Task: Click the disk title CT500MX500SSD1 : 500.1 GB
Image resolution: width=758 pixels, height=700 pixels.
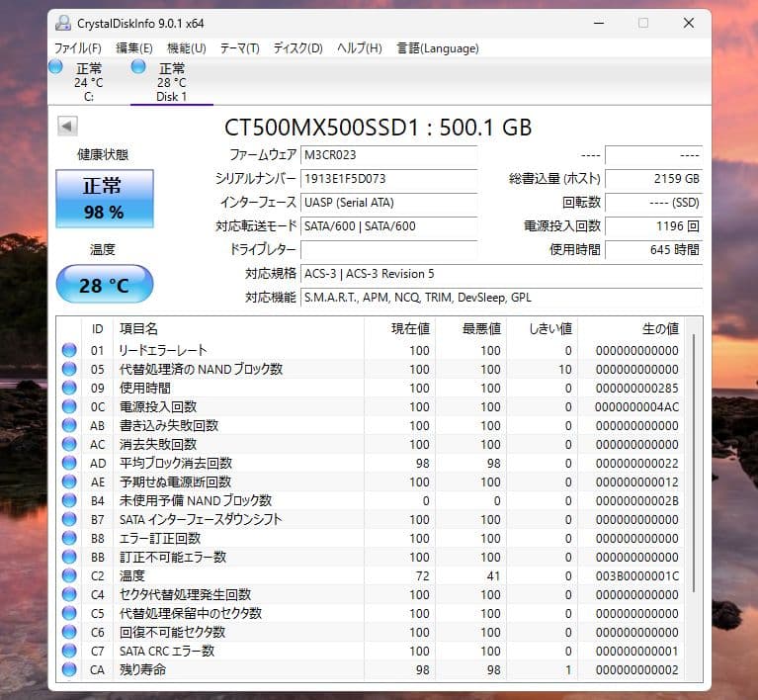Action: (x=379, y=128)
